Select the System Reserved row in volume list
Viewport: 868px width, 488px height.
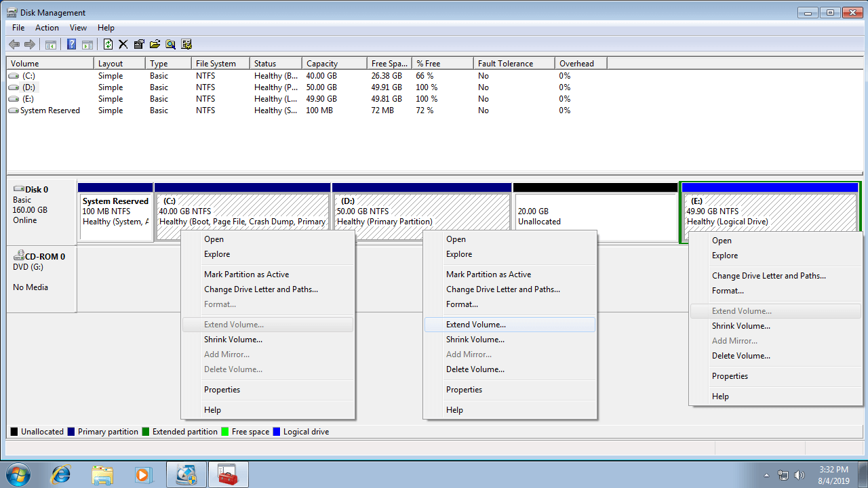(x=50, y=110)
